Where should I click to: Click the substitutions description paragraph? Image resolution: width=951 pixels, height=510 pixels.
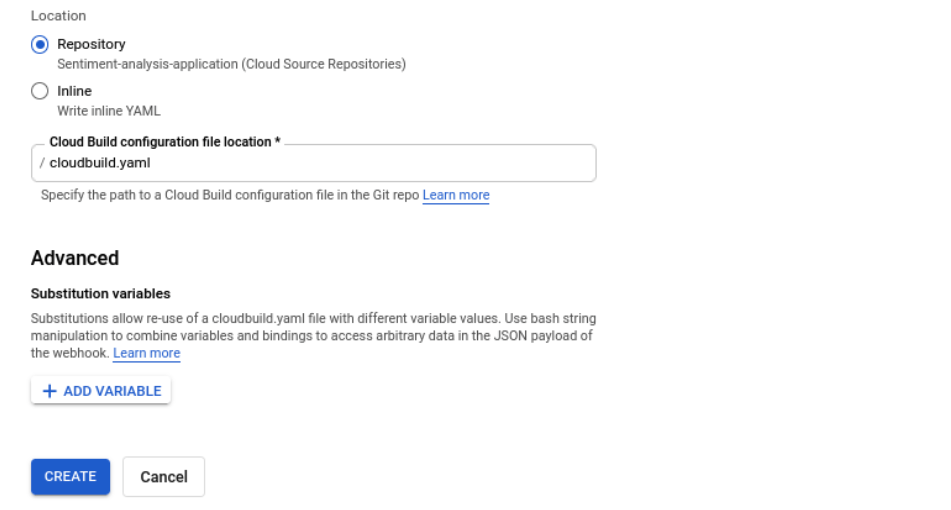(312, 327)
